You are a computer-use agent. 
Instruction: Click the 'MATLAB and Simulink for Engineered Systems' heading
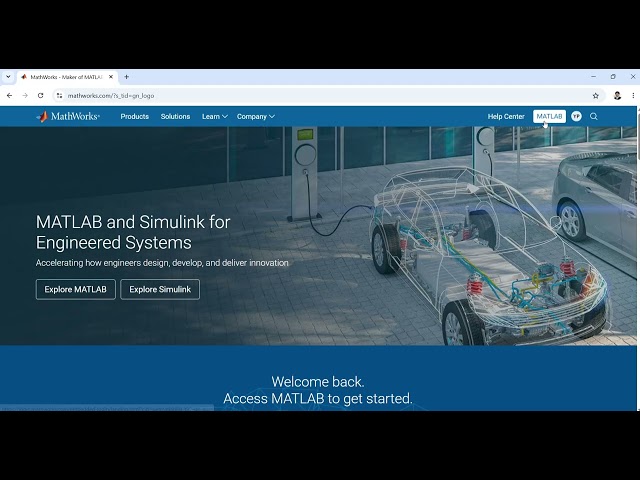[133, 232]
